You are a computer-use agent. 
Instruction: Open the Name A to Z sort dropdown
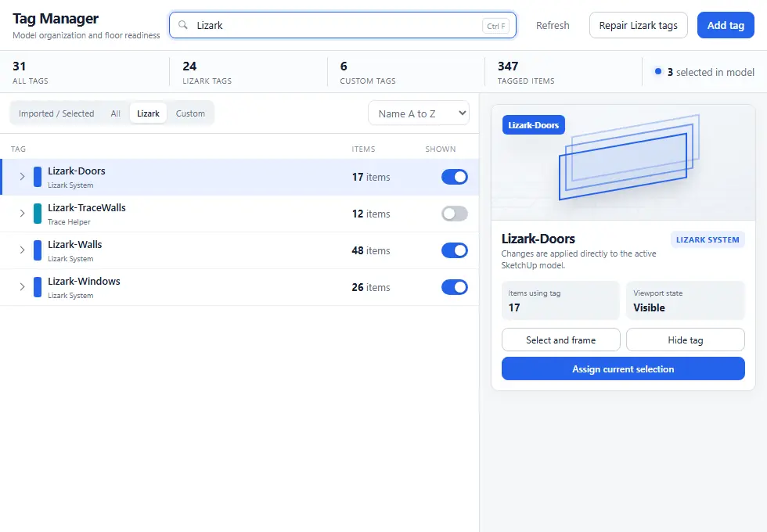pyautogui.click(x=419, y=113)
